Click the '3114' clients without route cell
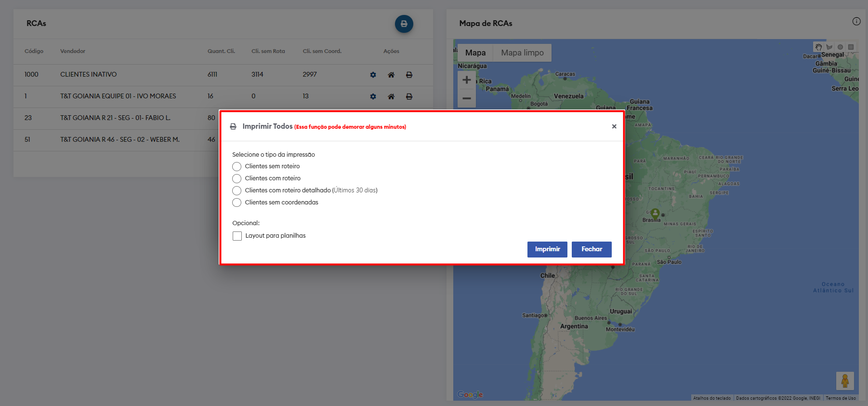Image resolution: width=868 pixels, height=406 pixels. pos(257,74)
